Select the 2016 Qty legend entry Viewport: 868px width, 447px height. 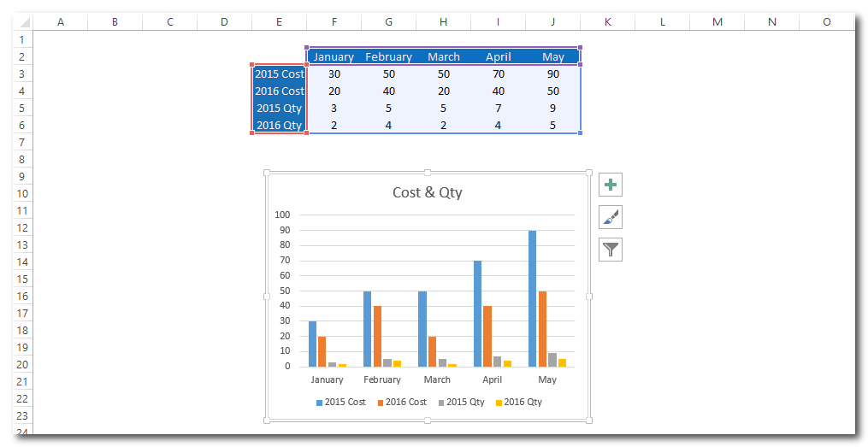(522, 402)
